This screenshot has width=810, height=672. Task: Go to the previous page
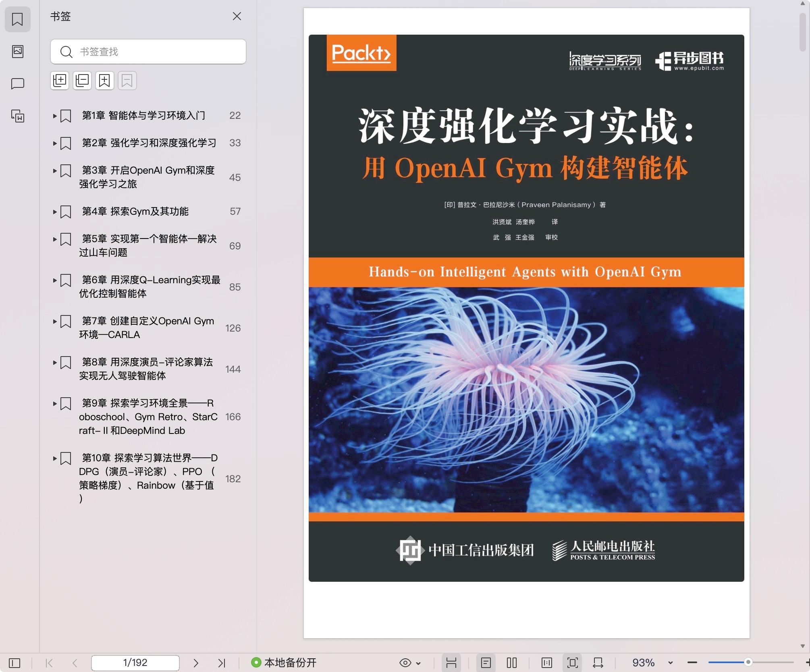[75, 663]
